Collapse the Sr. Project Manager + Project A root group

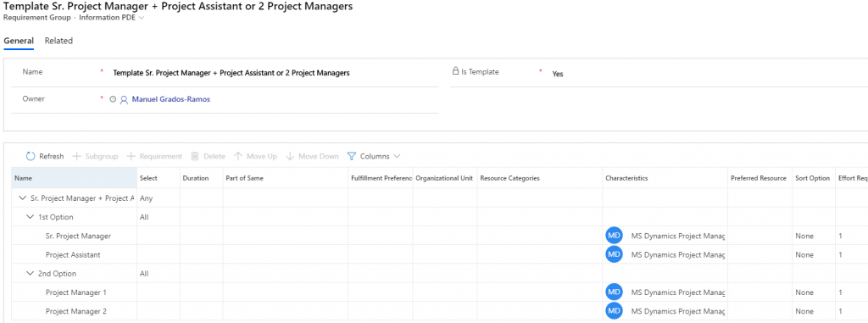click(23, 198)
